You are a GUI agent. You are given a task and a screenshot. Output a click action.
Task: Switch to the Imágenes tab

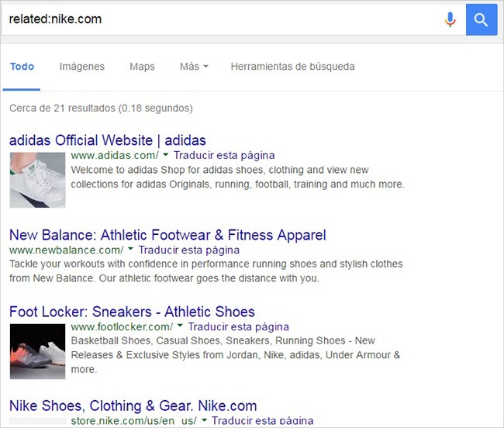click(x=82, y=67)
